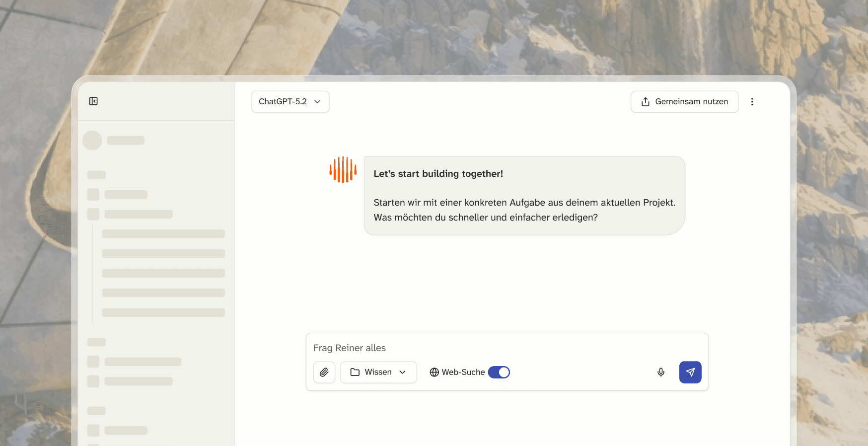Click the folder icon in the Wissen button

coord(355,372)
